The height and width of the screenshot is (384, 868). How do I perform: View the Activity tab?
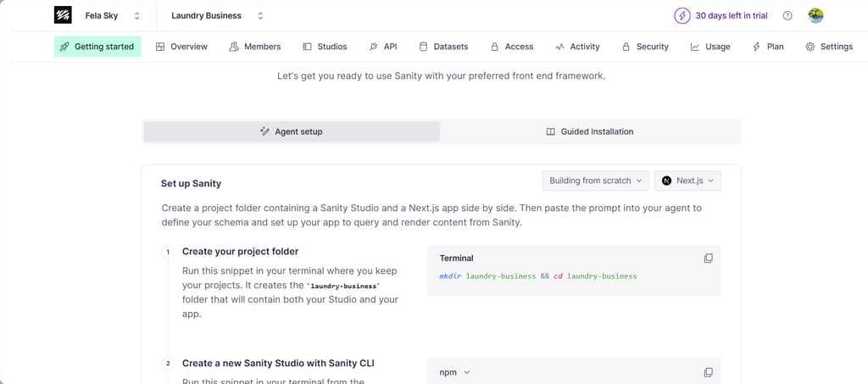(x=577, y=47)
